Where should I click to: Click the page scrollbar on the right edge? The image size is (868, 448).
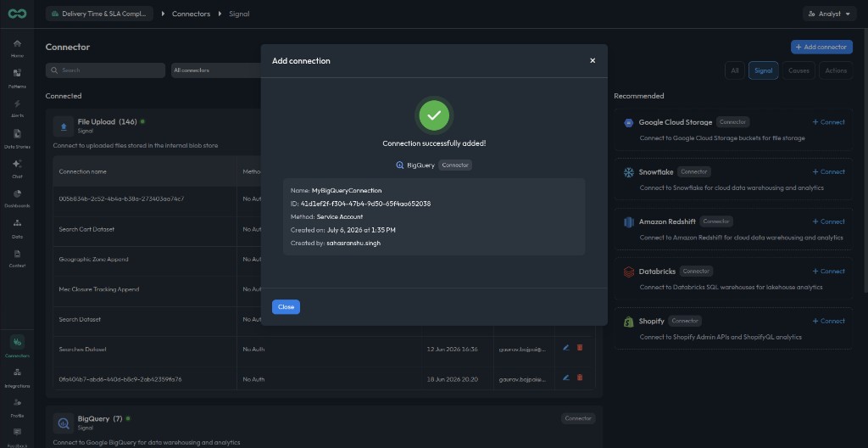[865, 161]
